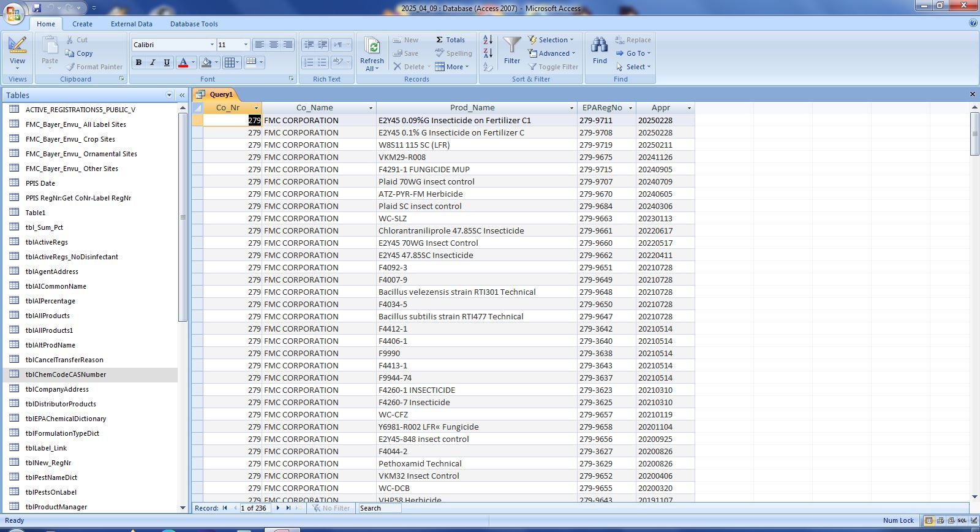Click the Alternate Fill/Back Color icon
980x532 pixels.
[x=251, y=62]
